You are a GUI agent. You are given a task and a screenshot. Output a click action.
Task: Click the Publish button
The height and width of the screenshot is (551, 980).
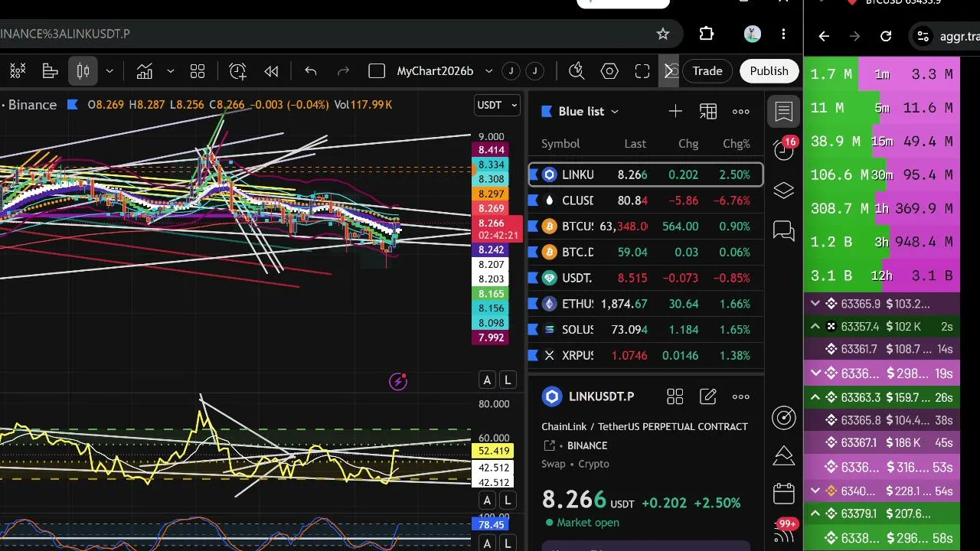[x=769, y=71]
